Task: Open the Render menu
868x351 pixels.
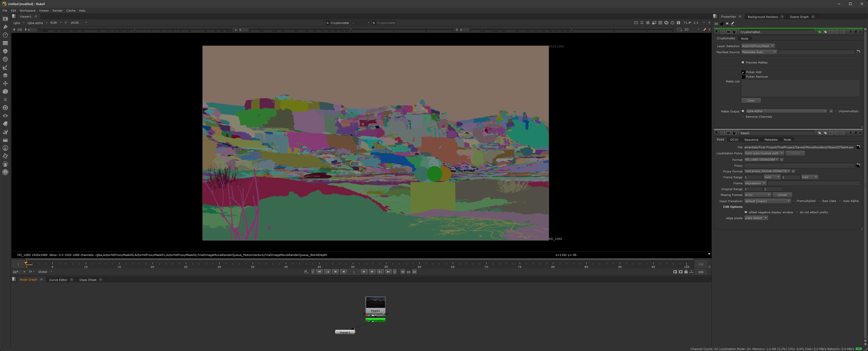Action: click(58, 10)
